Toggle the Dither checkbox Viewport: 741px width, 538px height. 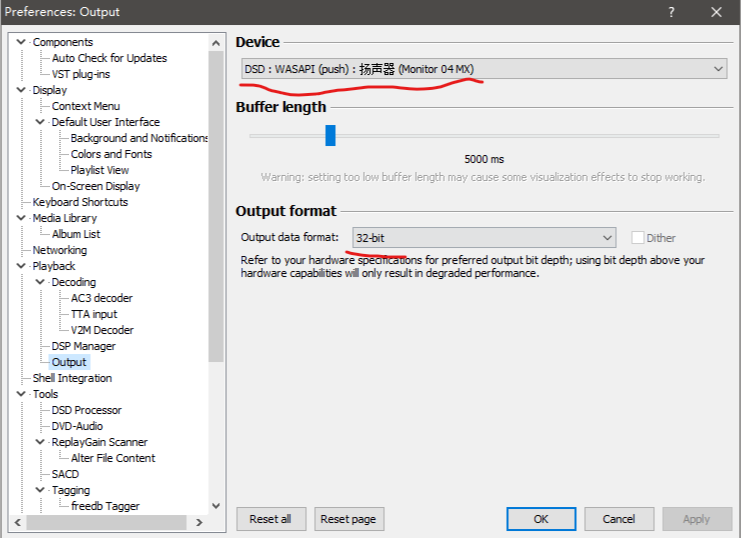click(638, 238)
